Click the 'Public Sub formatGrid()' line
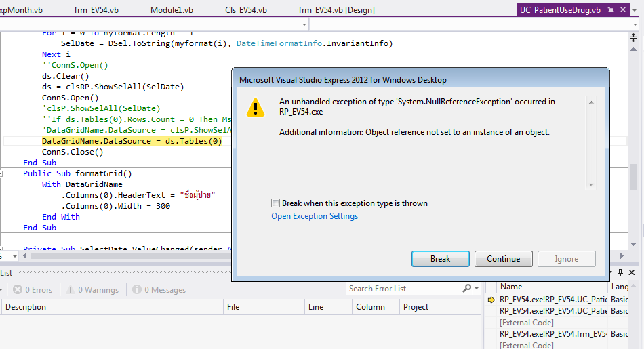 77,173
